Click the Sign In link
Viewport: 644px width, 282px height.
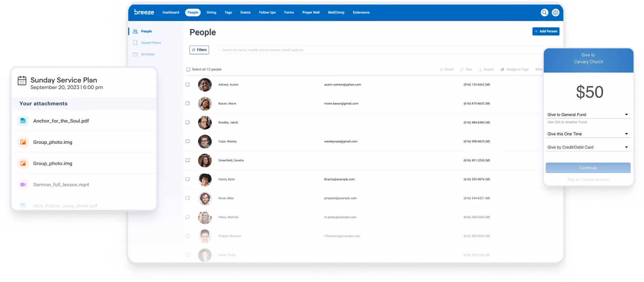click(573, 180)
